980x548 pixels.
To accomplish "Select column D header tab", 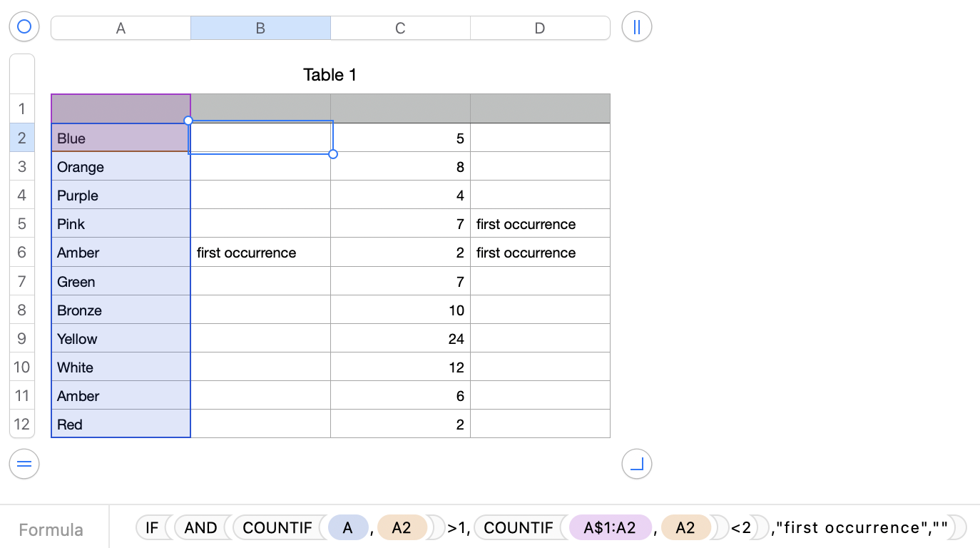I will click(x=540, y=28).
